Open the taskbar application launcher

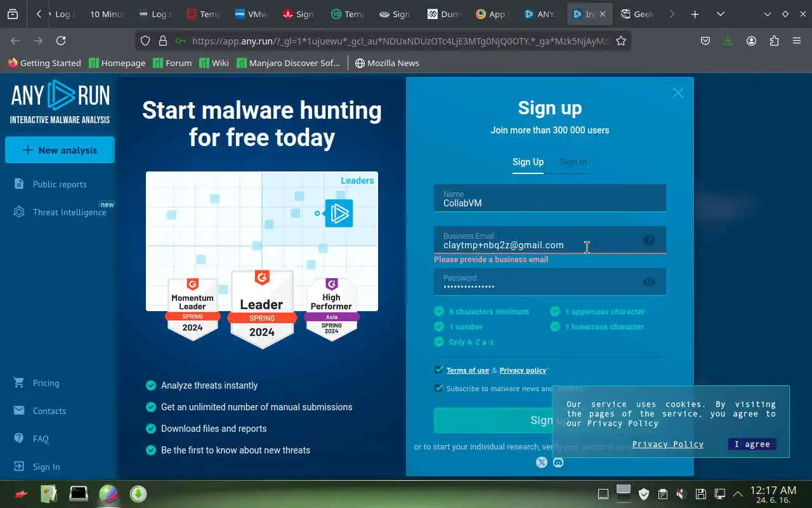(21, 493)
